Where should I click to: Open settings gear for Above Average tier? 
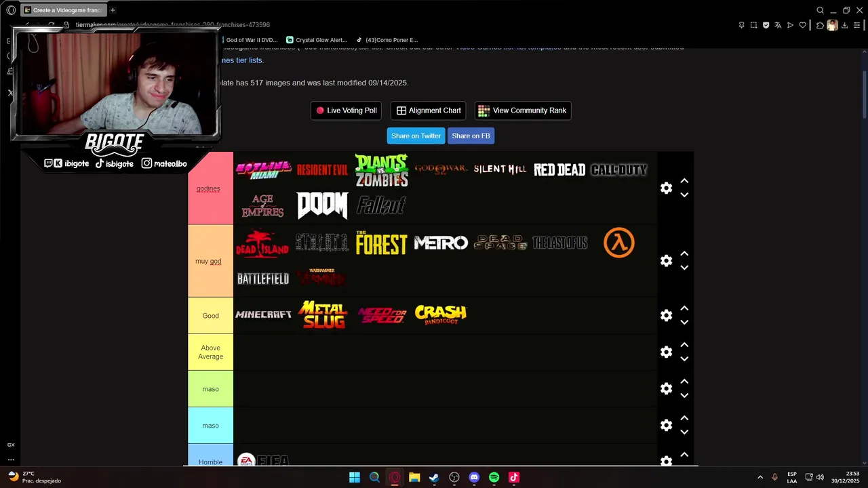click(666, 352)
